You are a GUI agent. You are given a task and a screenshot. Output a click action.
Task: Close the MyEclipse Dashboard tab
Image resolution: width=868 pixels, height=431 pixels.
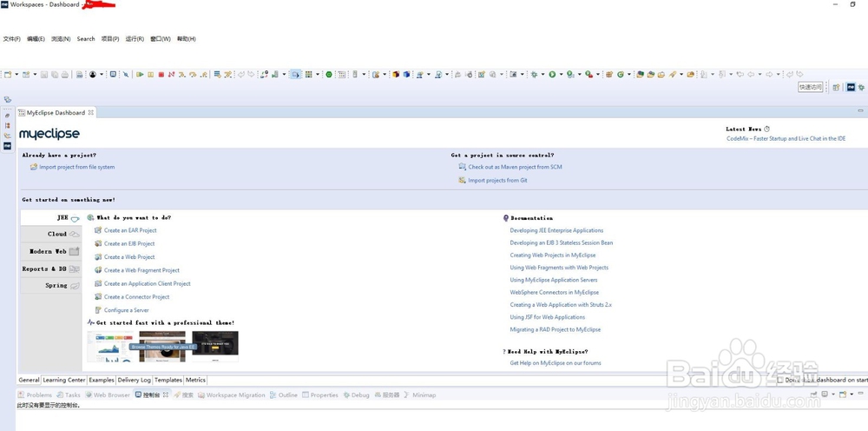(91, 112)
